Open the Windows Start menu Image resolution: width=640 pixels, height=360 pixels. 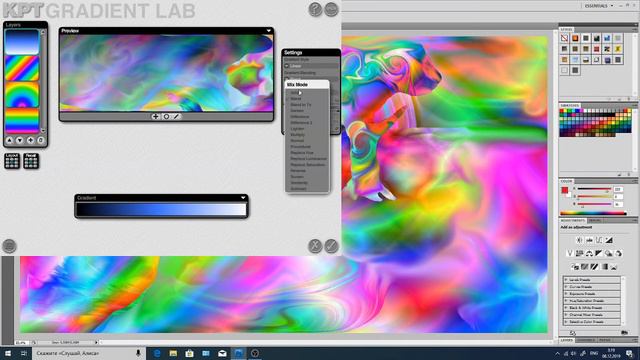click(7, 353)
